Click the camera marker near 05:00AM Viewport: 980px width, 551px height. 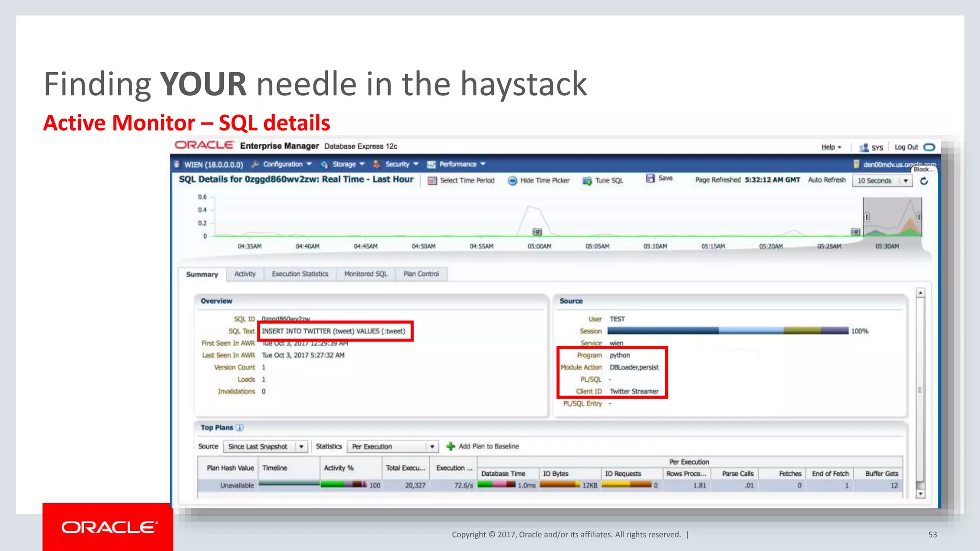pos(537,232)
